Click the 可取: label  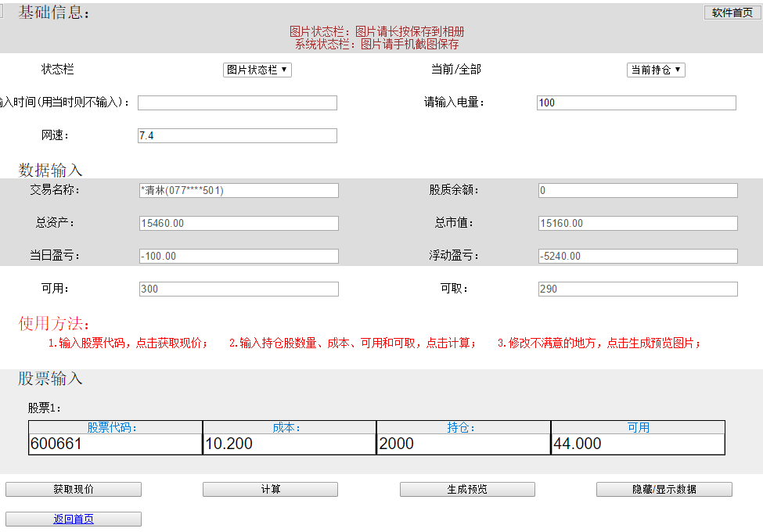(454, 289)
